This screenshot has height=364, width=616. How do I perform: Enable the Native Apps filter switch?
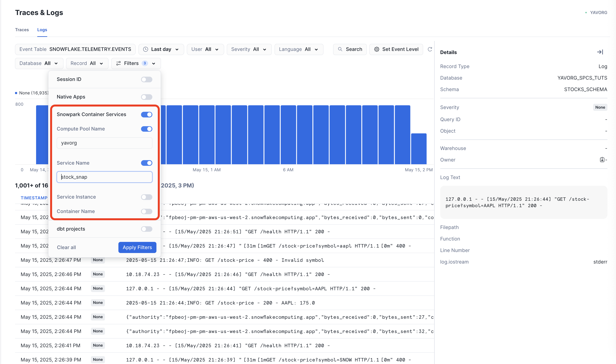tap(147, 97)
